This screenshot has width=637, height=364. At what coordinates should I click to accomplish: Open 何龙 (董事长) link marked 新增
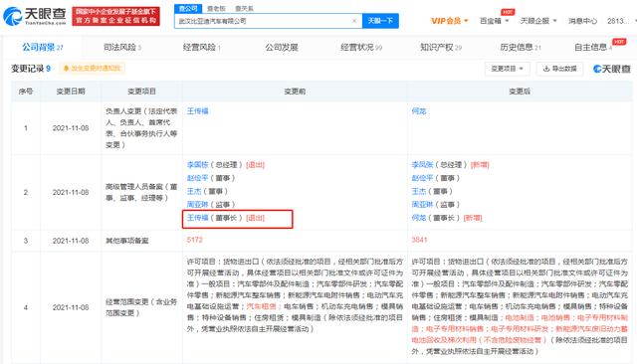pyautogui.click(x=418, y=218)
